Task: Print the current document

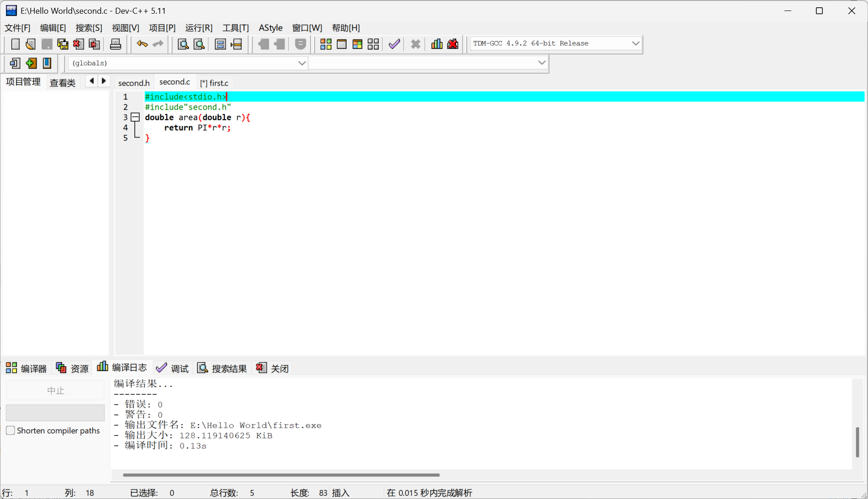Action: [x=115, y=44]
